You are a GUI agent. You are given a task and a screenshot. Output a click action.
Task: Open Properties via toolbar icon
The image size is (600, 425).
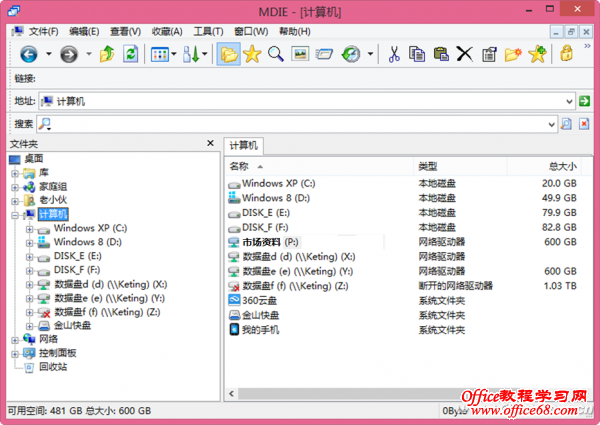[x=489, y=54]
